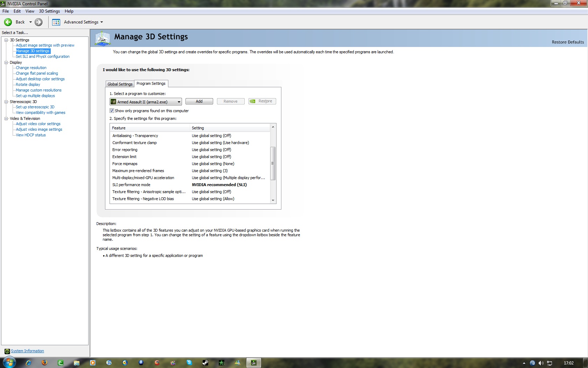Open the uTorrent taskbar icon

61,363
